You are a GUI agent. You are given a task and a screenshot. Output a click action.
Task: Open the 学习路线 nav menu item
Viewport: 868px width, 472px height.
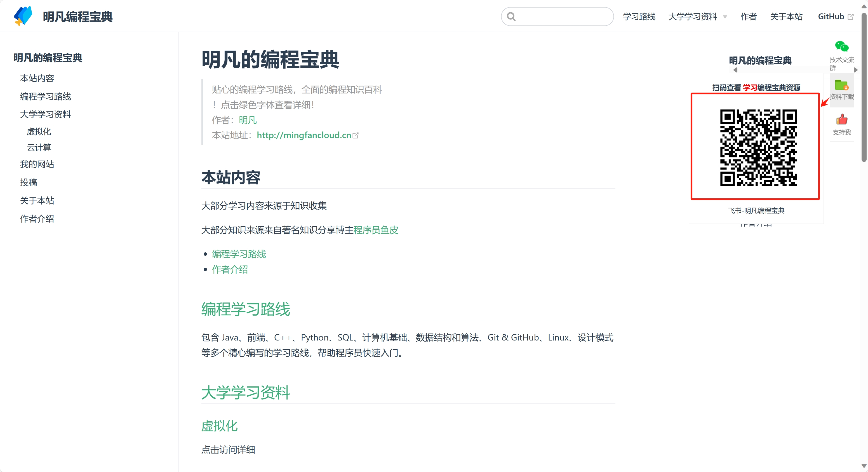(x=639, y=17)
